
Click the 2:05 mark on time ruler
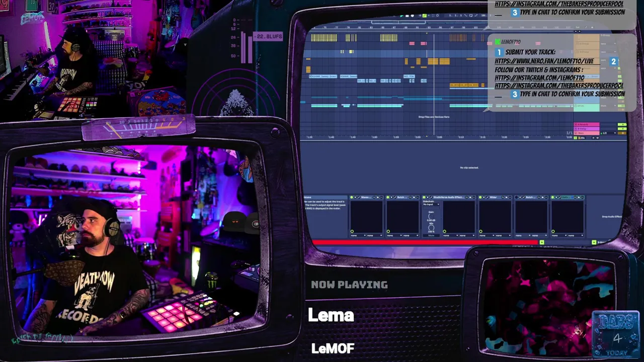click(x=439, y=137)
